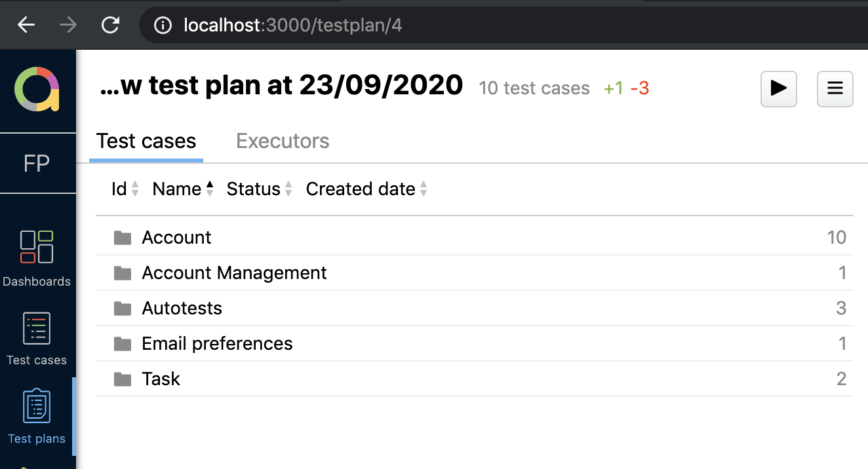The width and height of the screenshot is (868, 469).
Task: Sort test cases by Id
Action: (x=125, y=189)
